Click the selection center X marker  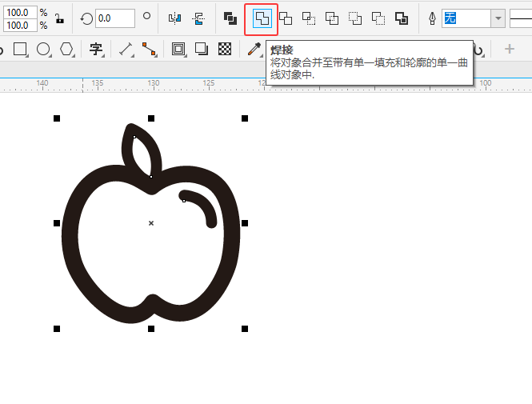tap(151, 223)
